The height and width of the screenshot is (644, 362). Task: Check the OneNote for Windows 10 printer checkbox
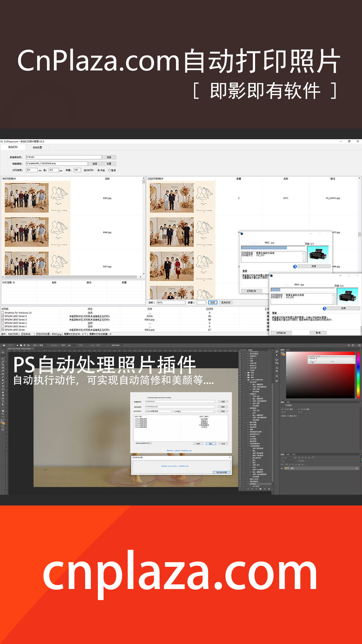3,313
